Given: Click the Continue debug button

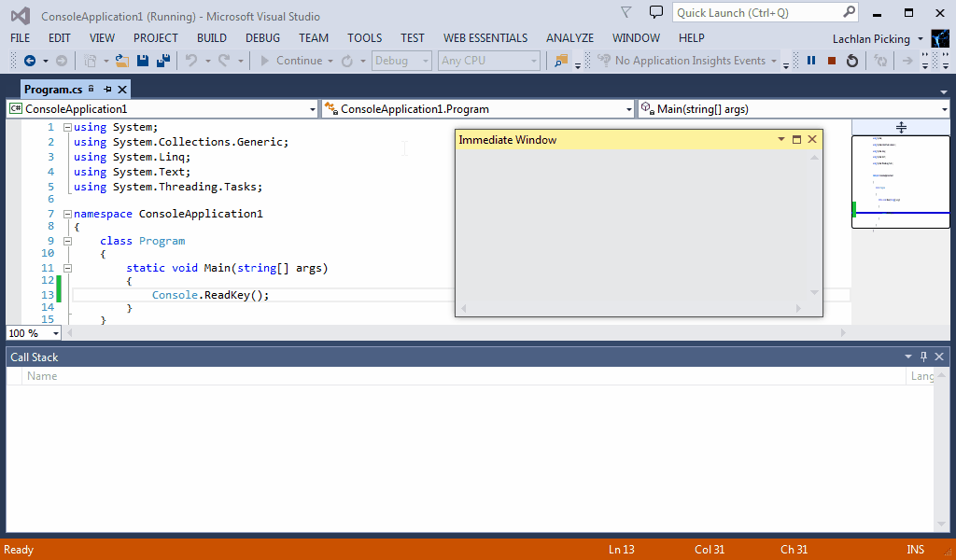Looking at the screenshot, I should [x=291, y=61].
